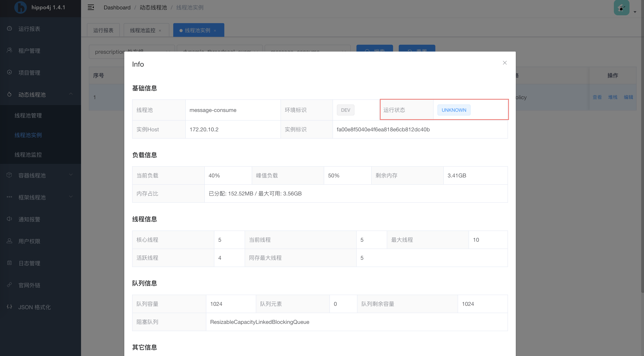Open the 运行报表 dashboard sidebar icon

(x=10, y=29)
